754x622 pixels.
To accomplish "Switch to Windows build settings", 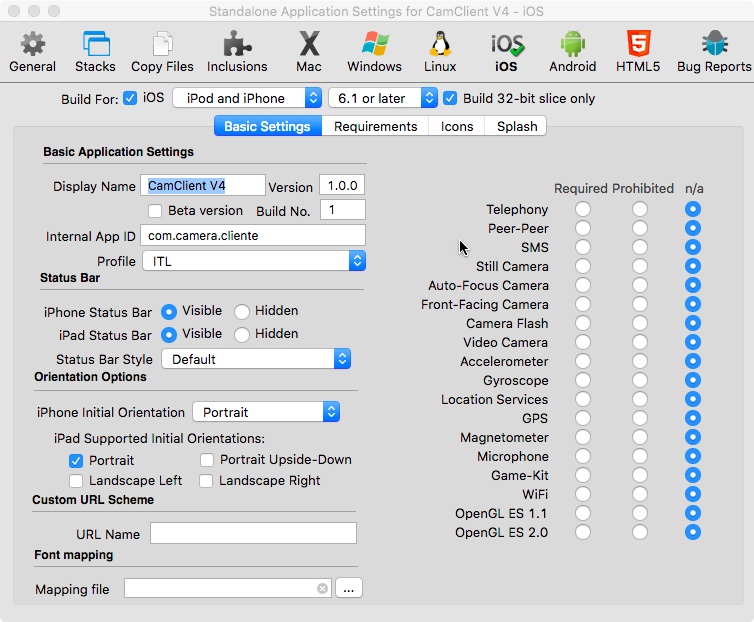I will click(x=375, y=51).
